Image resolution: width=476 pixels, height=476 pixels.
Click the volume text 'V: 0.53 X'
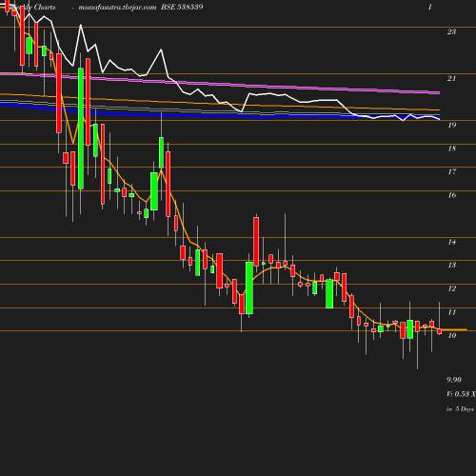(x=461, y=394)
